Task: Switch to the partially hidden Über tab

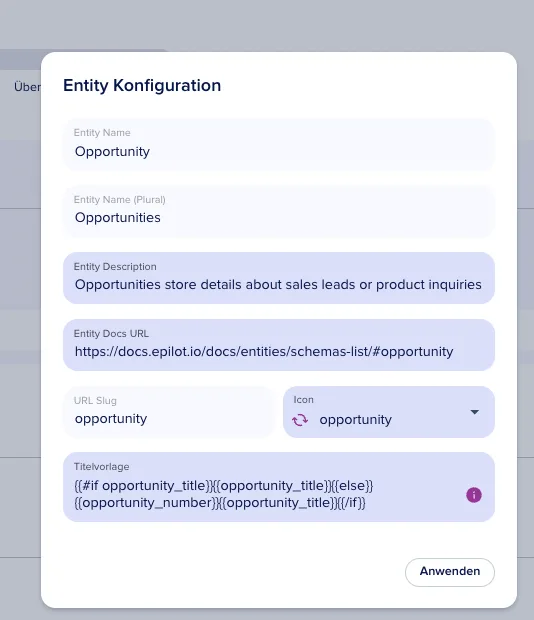Action: tap(27, 87)
